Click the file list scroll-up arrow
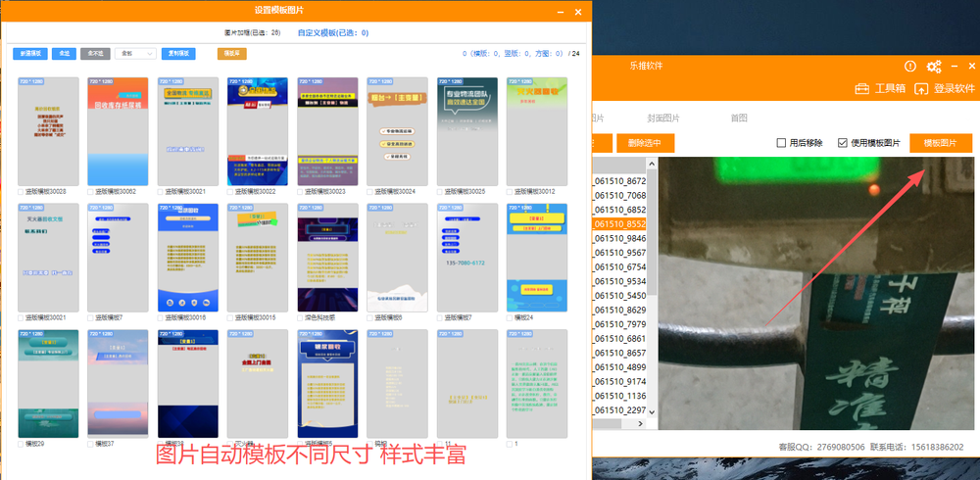980x480 pixels. click(x=652, y=164)
